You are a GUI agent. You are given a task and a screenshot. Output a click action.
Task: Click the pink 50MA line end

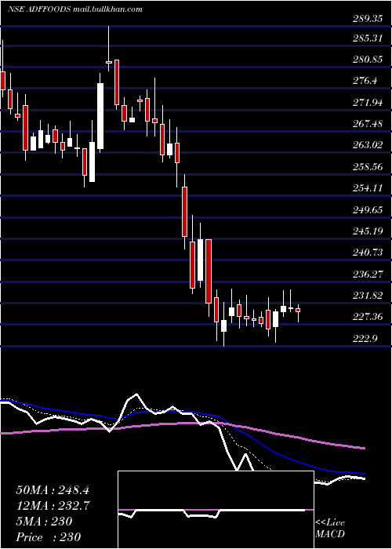pyautogui.click(x=365, y=448)
